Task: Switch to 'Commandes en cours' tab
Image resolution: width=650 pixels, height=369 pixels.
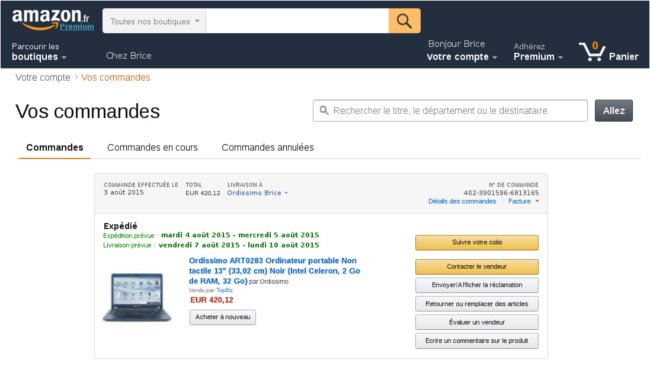Action: point(152,147)
